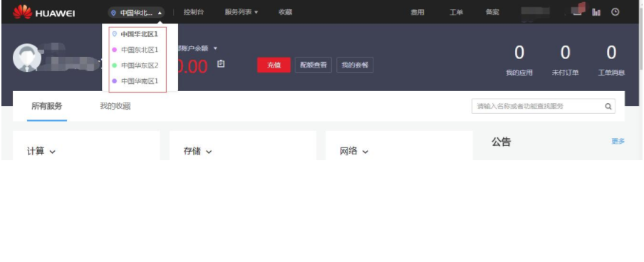Open the 更多 announcements link
The height and width of the screenshot is (262, 644).
coord(618,141)
